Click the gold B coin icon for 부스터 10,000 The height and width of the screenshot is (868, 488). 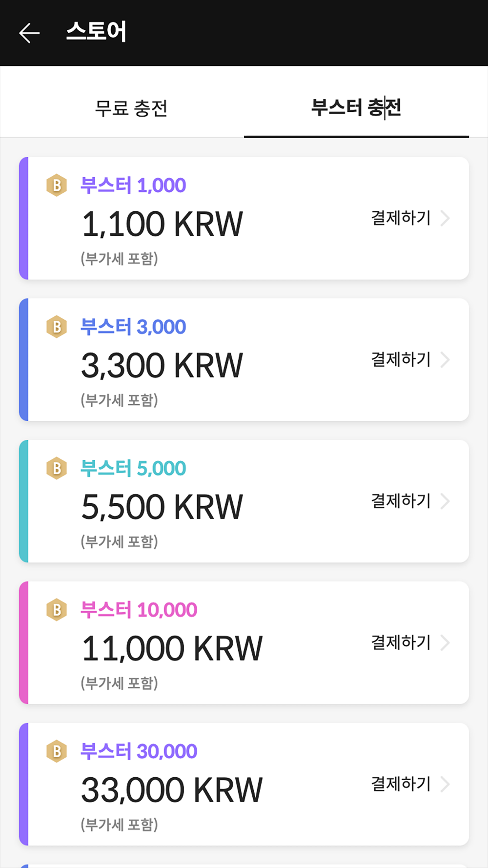[x=57, y=610]
